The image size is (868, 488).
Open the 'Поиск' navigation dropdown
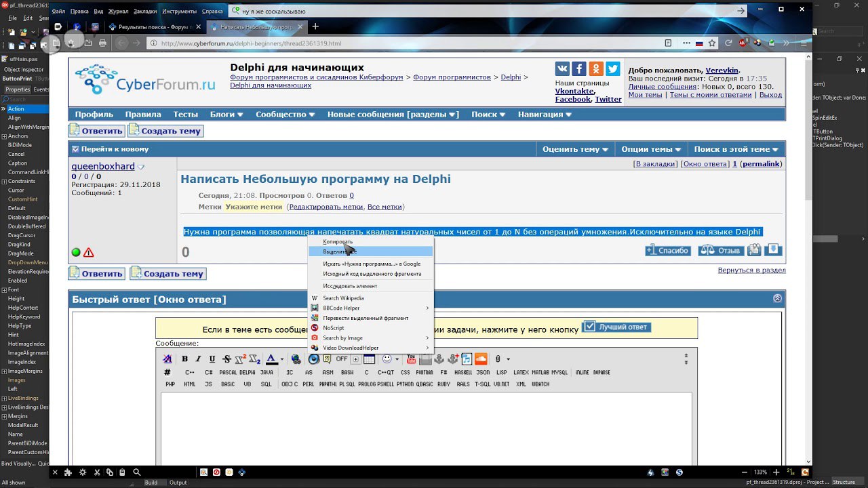coord(488,115)
